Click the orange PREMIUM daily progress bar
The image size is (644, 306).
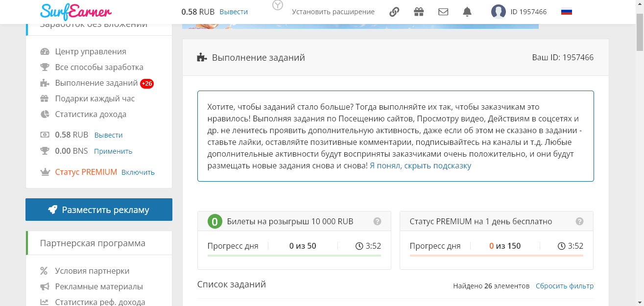point(497,256)
